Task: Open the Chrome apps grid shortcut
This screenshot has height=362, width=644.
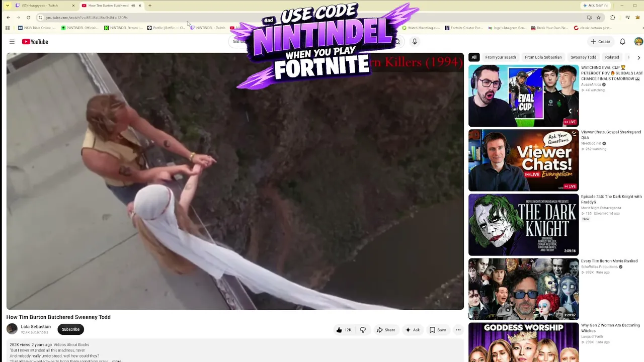Action: coord(8,28)
